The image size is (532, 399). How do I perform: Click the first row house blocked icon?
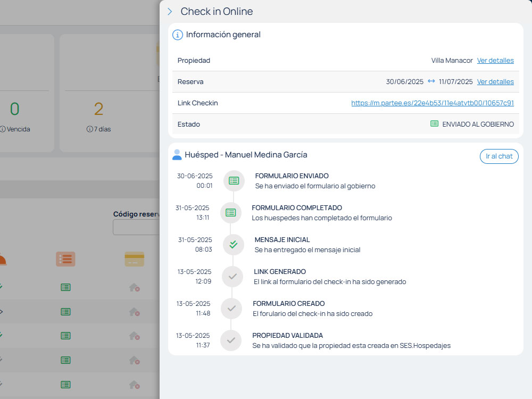[135, 288]
